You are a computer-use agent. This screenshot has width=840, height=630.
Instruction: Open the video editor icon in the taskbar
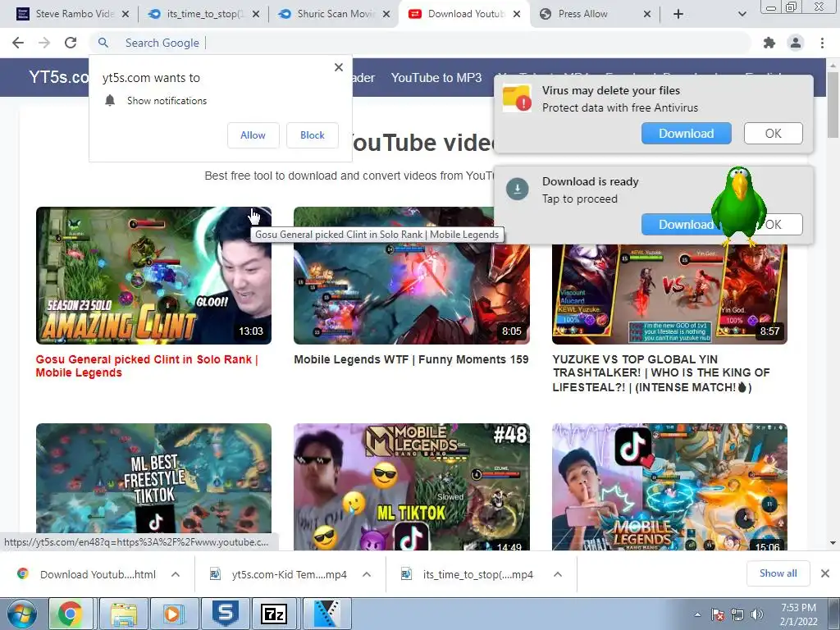coord(326,614)
